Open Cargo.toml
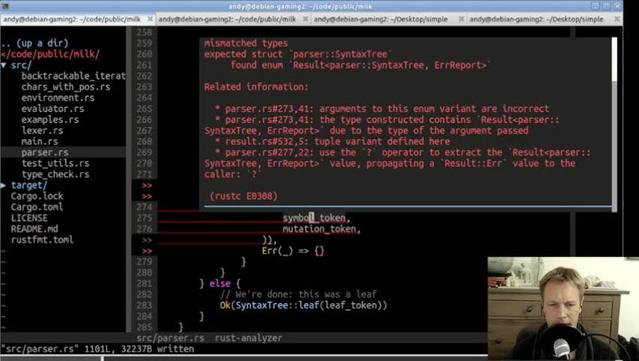 click(x=37, y=207)
